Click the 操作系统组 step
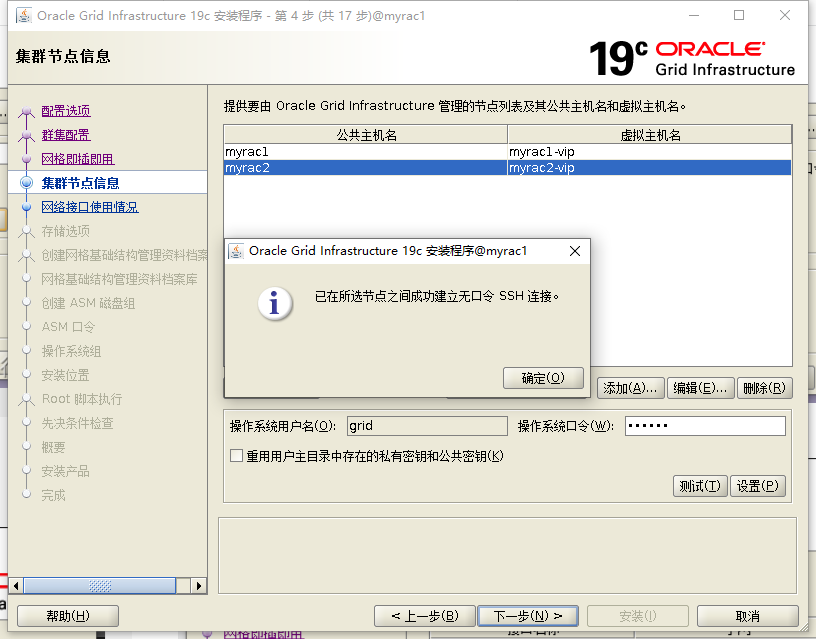The image size is (816, 639). tap(71, 351)
